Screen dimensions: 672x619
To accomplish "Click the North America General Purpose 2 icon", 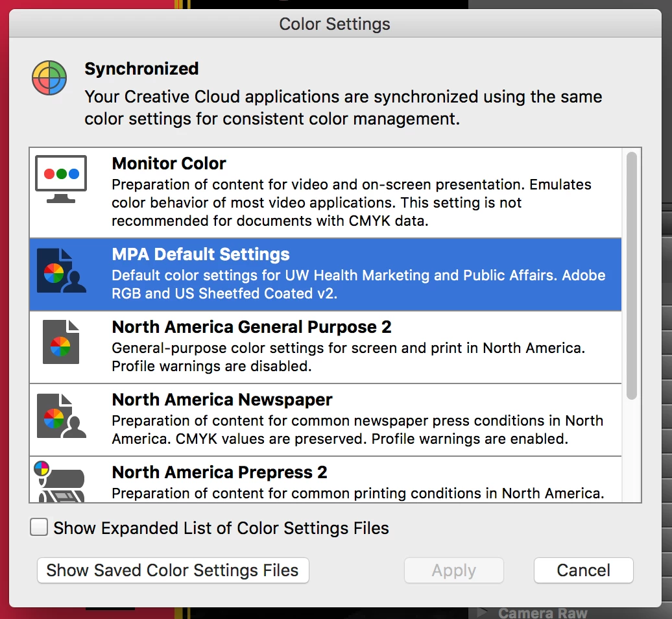I will (x=61, y=342).
